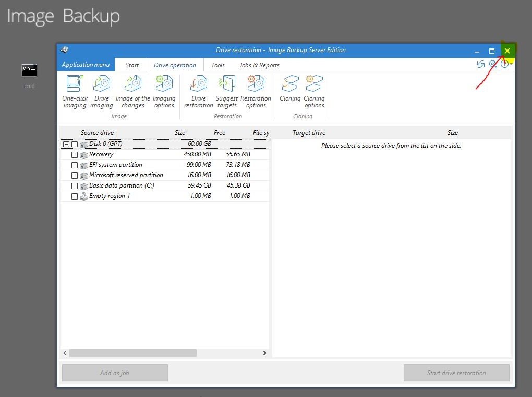Check the EFI system partition checkbox

(x=75, y=165)
